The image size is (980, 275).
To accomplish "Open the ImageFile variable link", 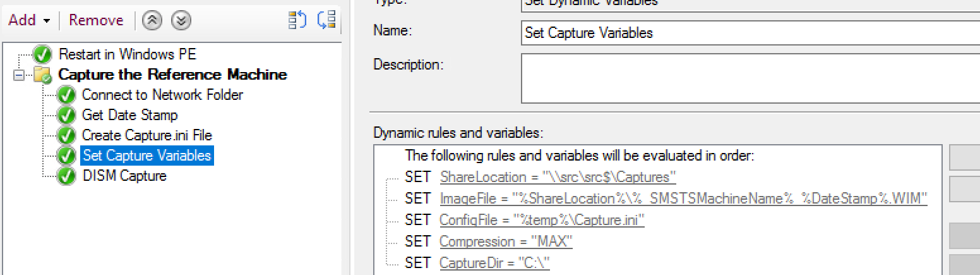I will [x=683, y=199].
